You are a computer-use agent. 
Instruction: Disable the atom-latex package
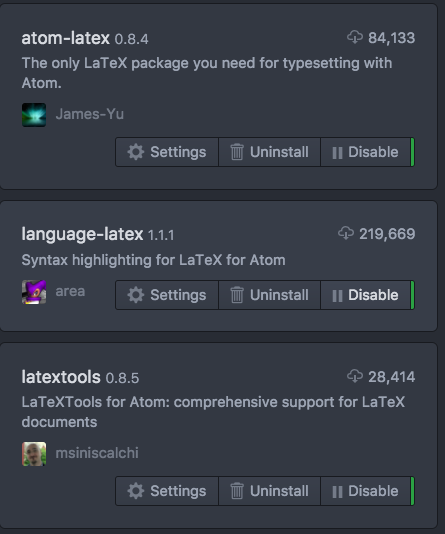point(367,152)
